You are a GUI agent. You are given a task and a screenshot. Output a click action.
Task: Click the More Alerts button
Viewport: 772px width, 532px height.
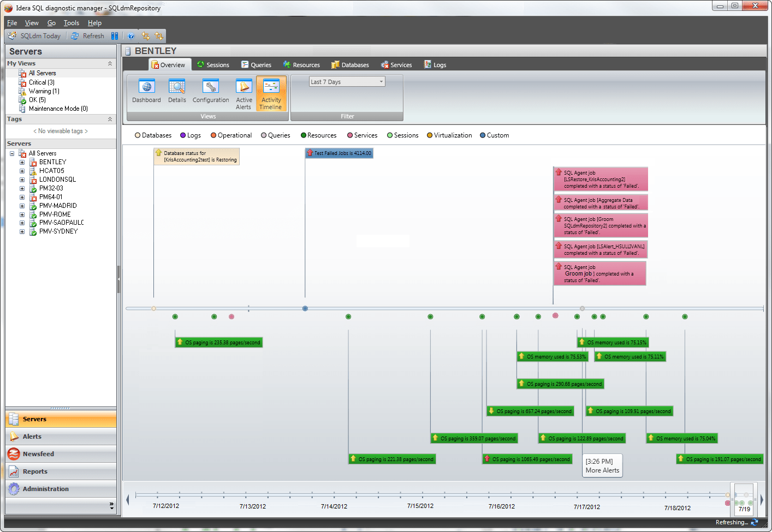tap(602, 465)
